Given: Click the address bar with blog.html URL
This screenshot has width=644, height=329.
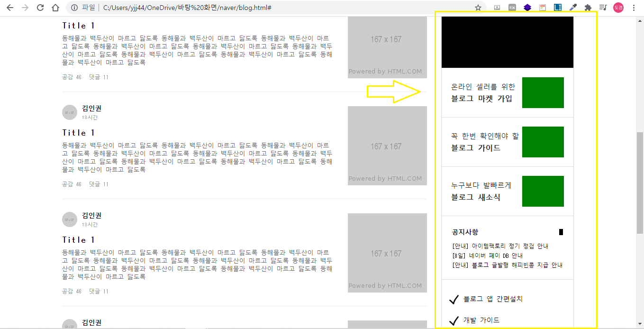Looking at the screenshot, I should [275, 8].
